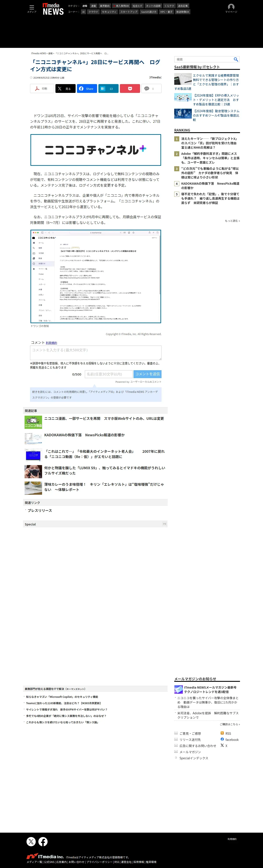Click ご購読はこちら link
This screenshot has width=263, height=868.
pyautogui.click(x=230, y=724)
